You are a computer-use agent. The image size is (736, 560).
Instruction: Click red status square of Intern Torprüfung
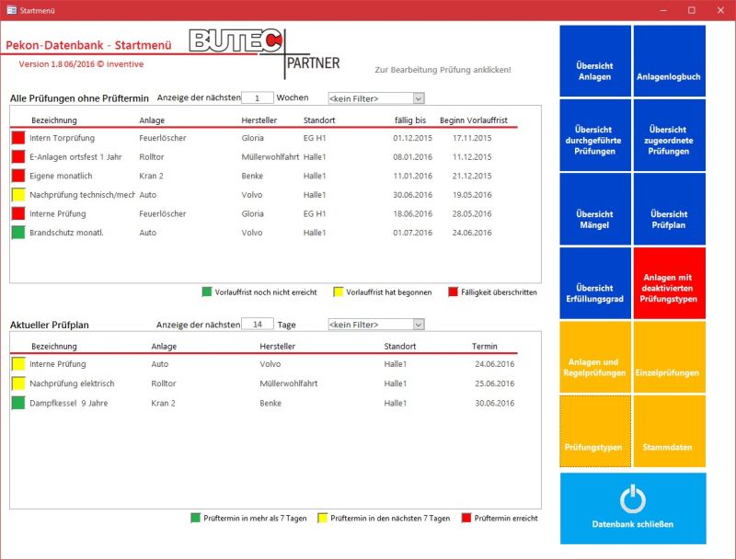coord(18,138)
